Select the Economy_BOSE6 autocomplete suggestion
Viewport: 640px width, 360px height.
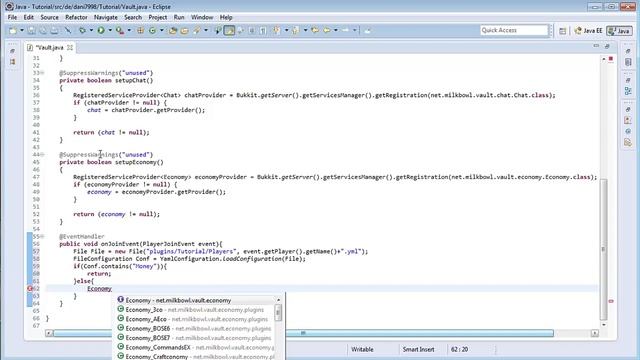click(x=194, y=329)
